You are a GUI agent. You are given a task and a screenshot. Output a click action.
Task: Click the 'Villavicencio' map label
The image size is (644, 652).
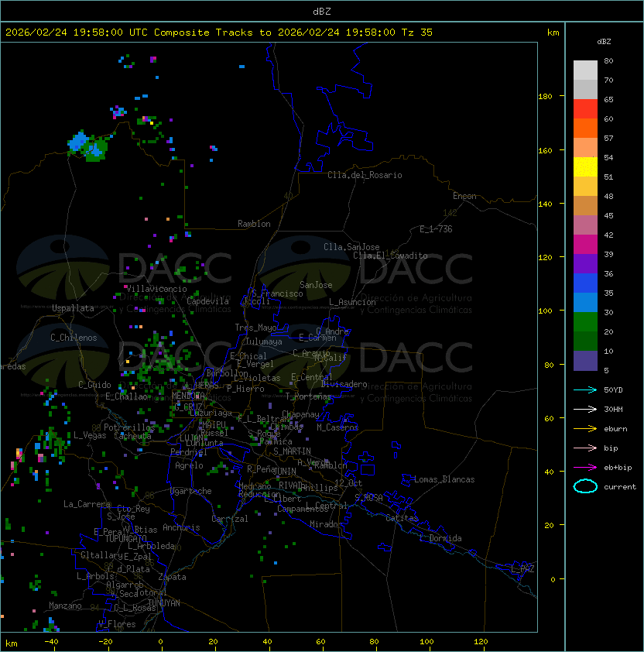pos(156,289)
